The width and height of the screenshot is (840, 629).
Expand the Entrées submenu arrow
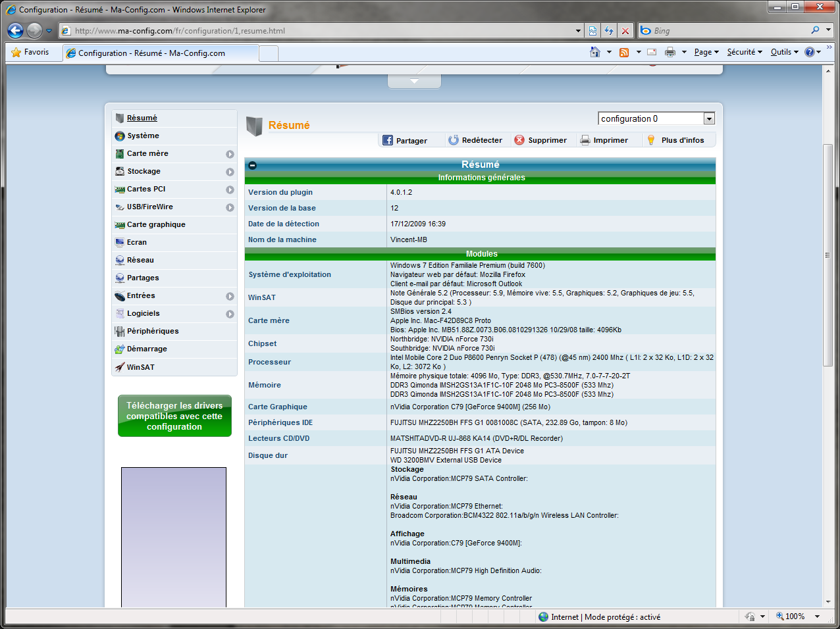pyautogui.click(x=230, y=296)
